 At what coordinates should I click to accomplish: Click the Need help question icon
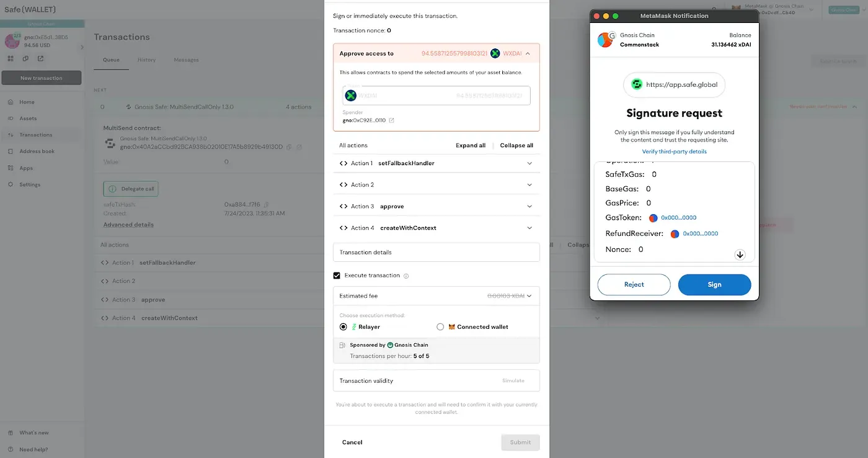click(x=11, y=449)
